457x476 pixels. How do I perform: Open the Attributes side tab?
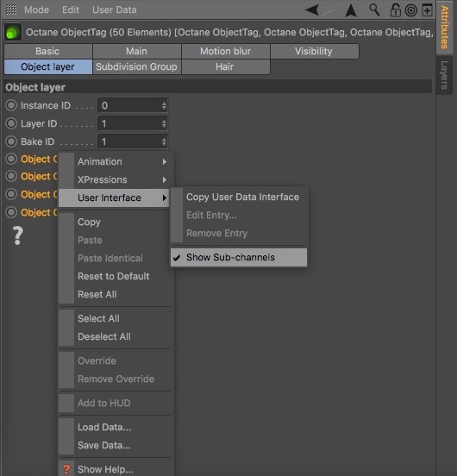[x=445, y=28]
